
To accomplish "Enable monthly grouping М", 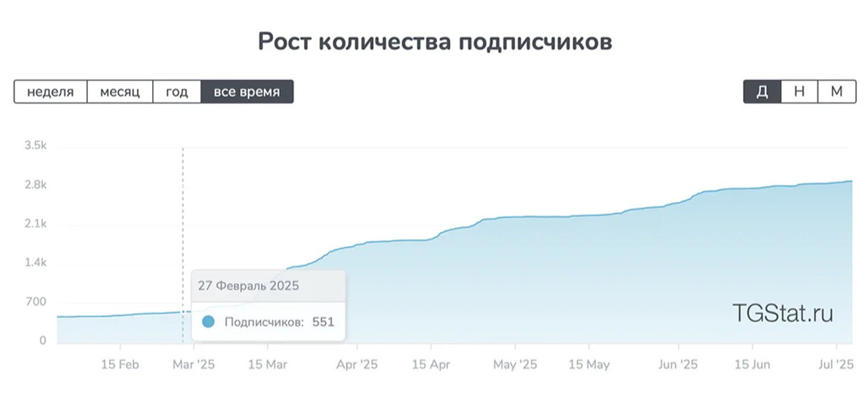I will click(836, 92).
